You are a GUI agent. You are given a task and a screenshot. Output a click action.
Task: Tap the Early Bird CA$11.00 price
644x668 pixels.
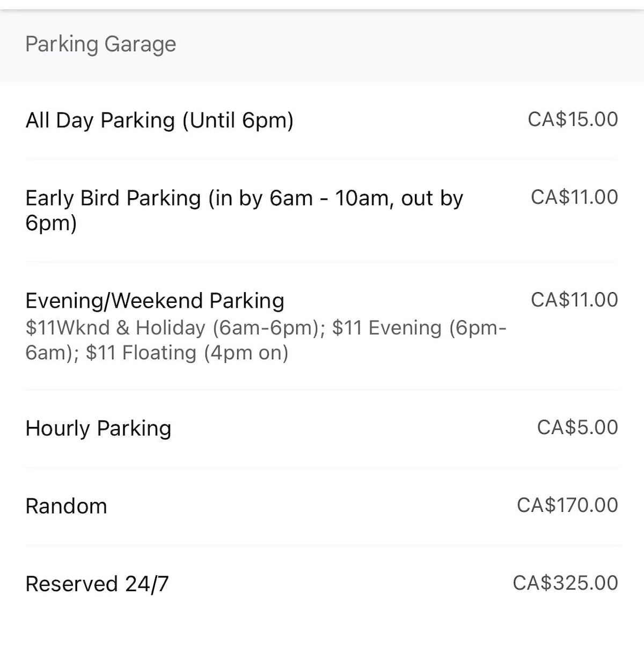574,197
